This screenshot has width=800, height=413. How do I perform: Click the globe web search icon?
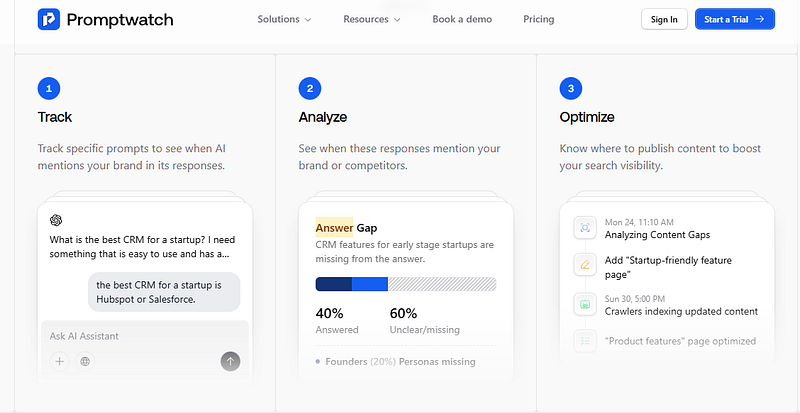85,361
